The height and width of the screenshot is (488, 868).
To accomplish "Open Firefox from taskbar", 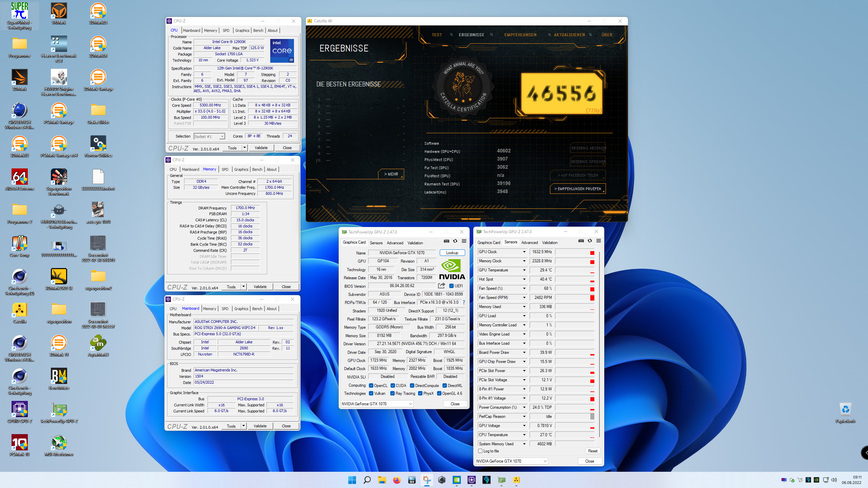I will pyautogui.click(x=397, y=480).
